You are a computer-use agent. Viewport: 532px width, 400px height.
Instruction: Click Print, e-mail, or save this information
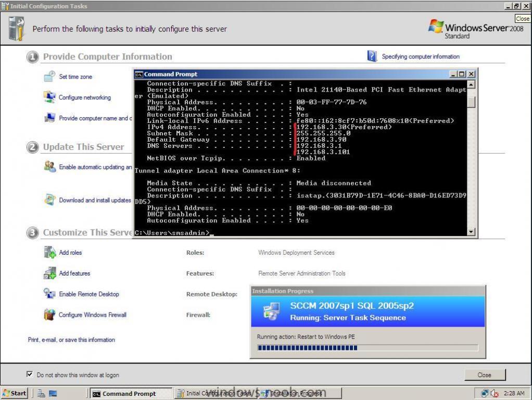[x=71, y=340]
